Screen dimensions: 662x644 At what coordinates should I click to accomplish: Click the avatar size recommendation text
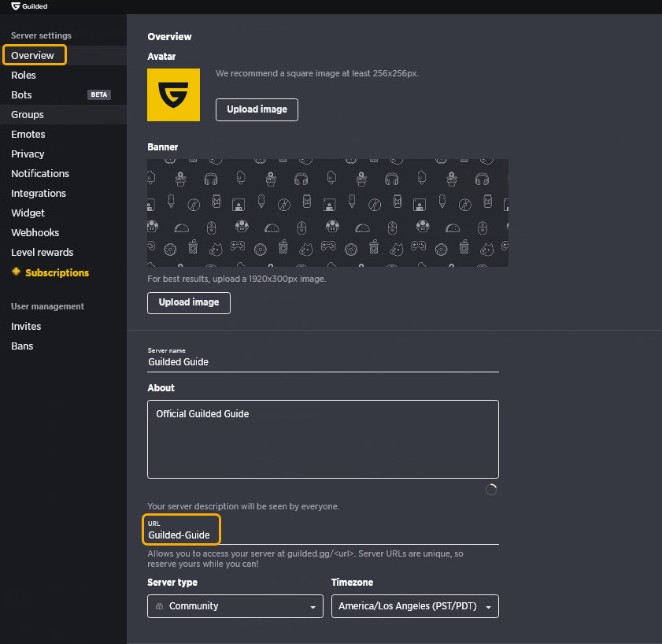point(317,73)
